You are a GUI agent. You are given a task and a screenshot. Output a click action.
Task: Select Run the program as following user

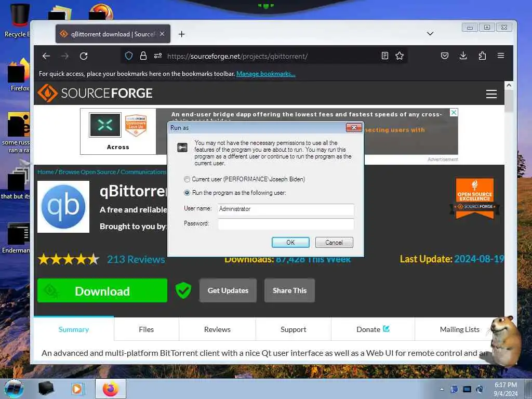click(187, 193)
